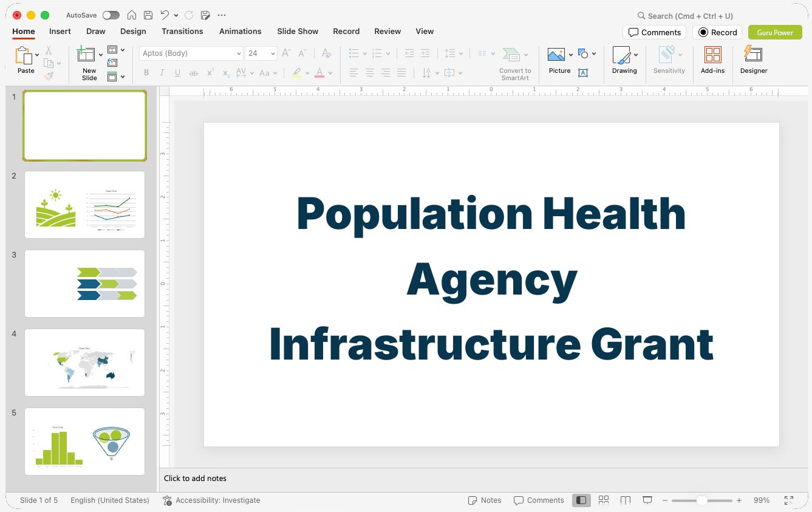This screenshot has width=812, height=512.
Task: Click Accessibility: Investigate in status bar
Action: click(211, 500)
